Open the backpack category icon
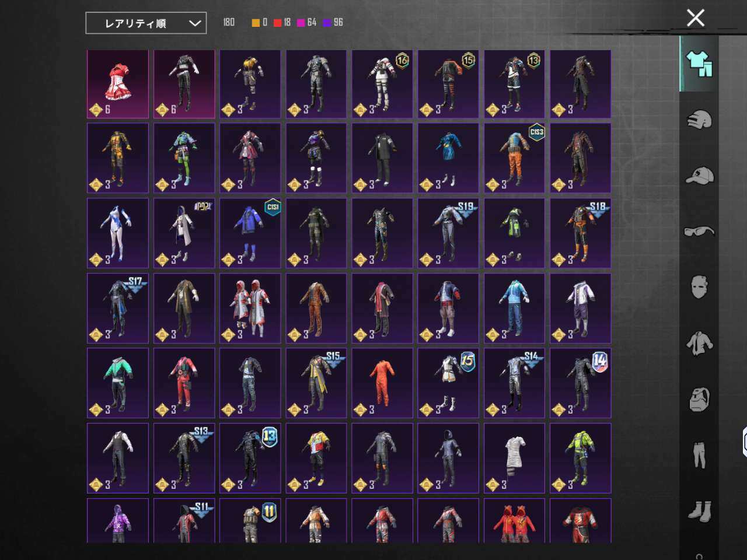The width and height of the screenshot is (747, 560). (x=699, y=400)
